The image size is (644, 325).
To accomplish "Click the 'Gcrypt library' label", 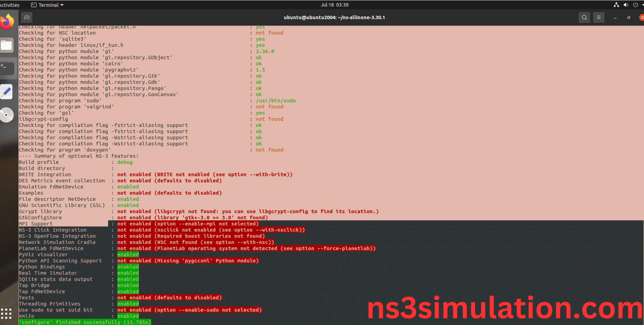I will pos(40,212).
